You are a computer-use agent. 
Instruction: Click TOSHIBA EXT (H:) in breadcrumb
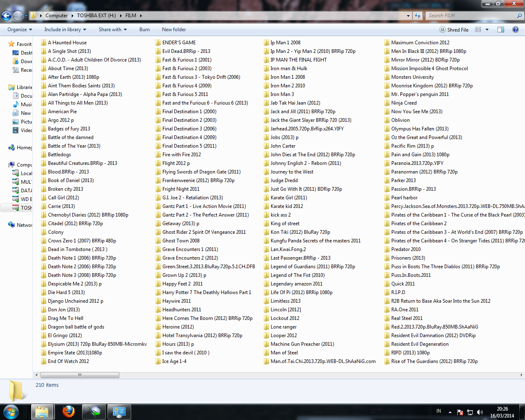pyautogui.click(x=97, y=16)
